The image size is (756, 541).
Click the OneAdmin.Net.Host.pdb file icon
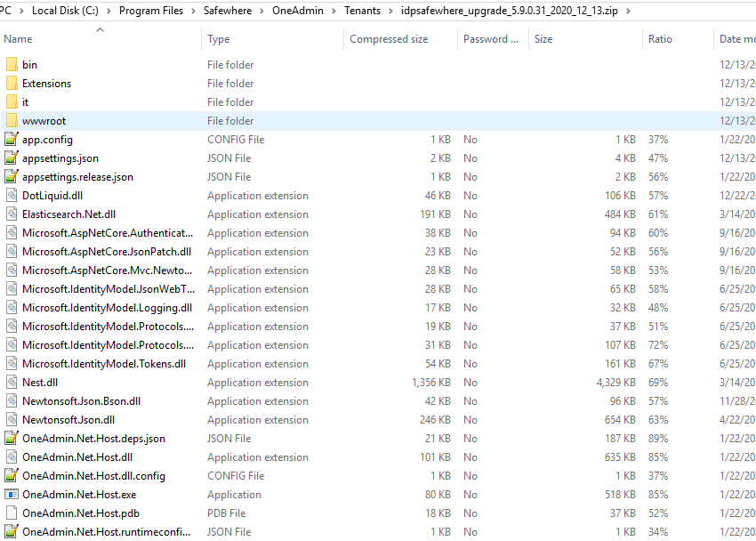click(12, 513)
